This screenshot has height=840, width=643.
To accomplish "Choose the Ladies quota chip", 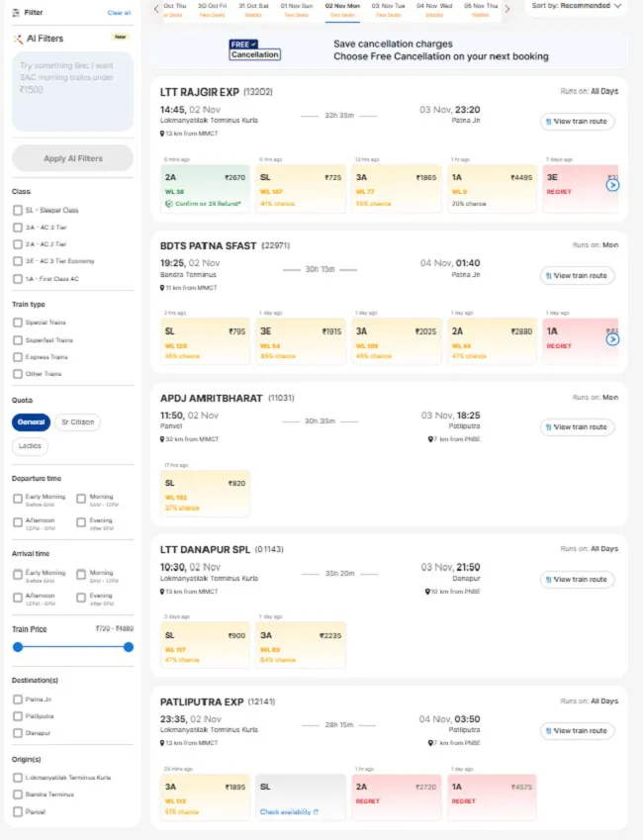I will [x=30, y=445].
